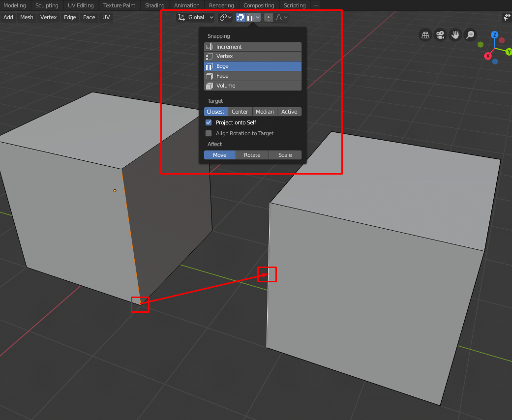512x420 pixels.
Task: Click Z axis on navigation gizmo
Action: point(495,34)
